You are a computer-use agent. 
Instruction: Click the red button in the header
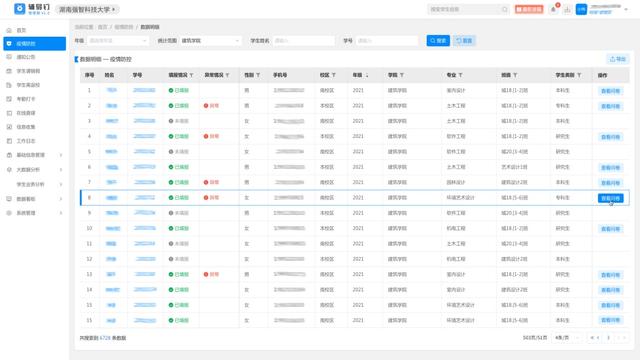(x=529, y=9)
